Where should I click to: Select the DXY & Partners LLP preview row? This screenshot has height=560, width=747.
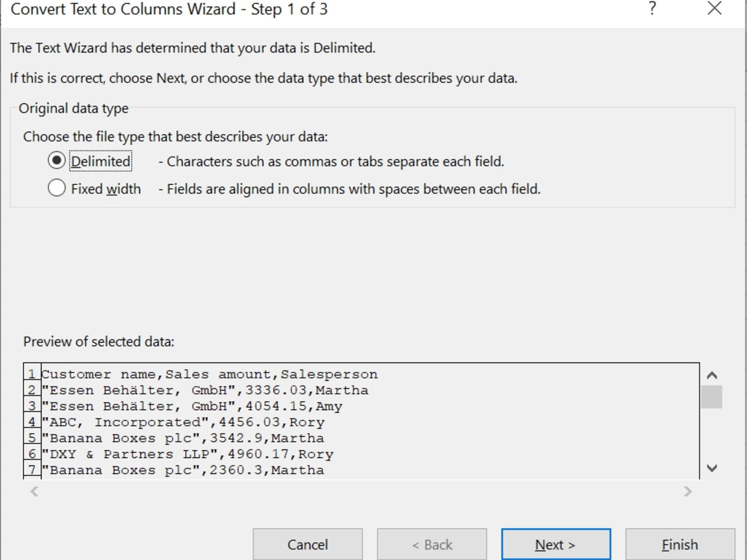coord(187,454)
